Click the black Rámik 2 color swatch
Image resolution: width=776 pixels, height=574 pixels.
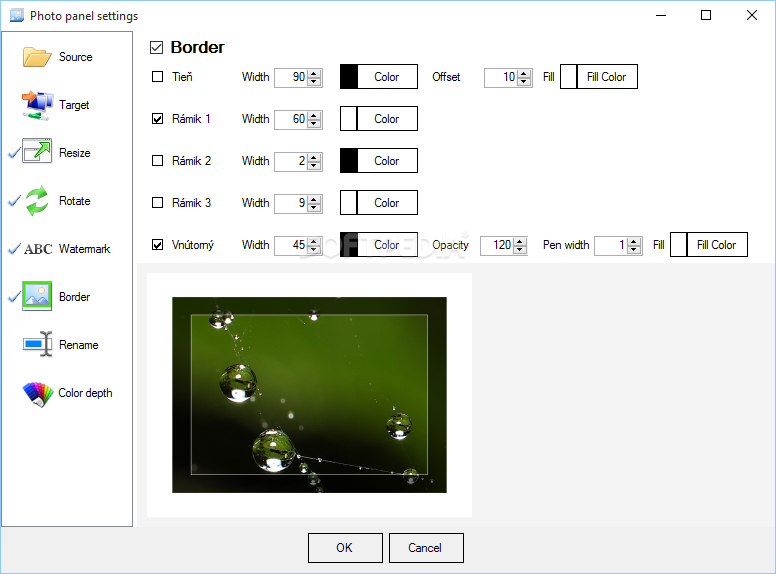click(x=349, y=161)
